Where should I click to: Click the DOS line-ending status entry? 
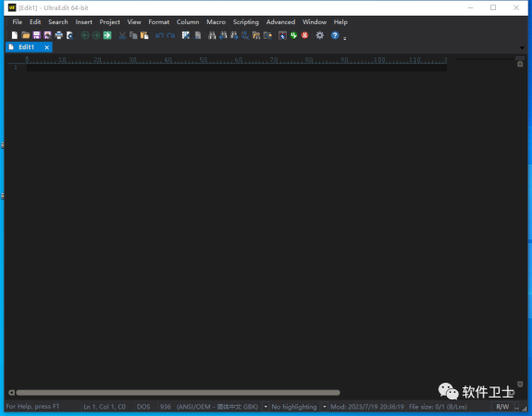[x=143, y=407]
